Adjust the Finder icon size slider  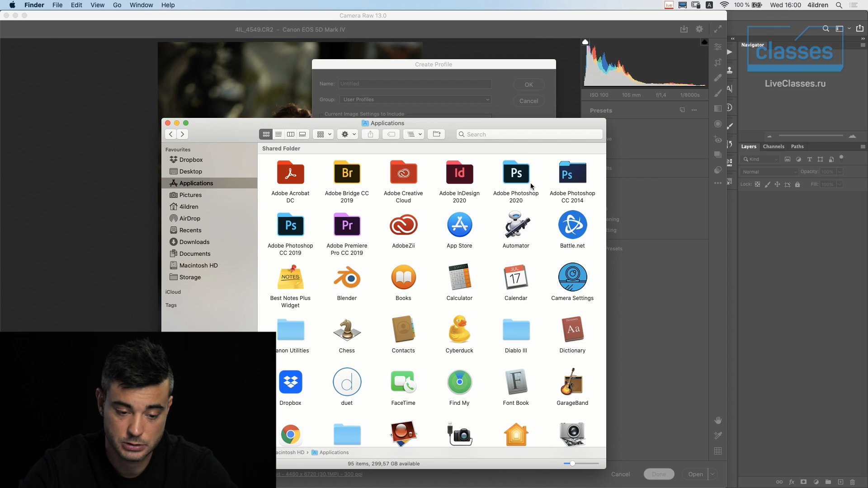[572, 464]
